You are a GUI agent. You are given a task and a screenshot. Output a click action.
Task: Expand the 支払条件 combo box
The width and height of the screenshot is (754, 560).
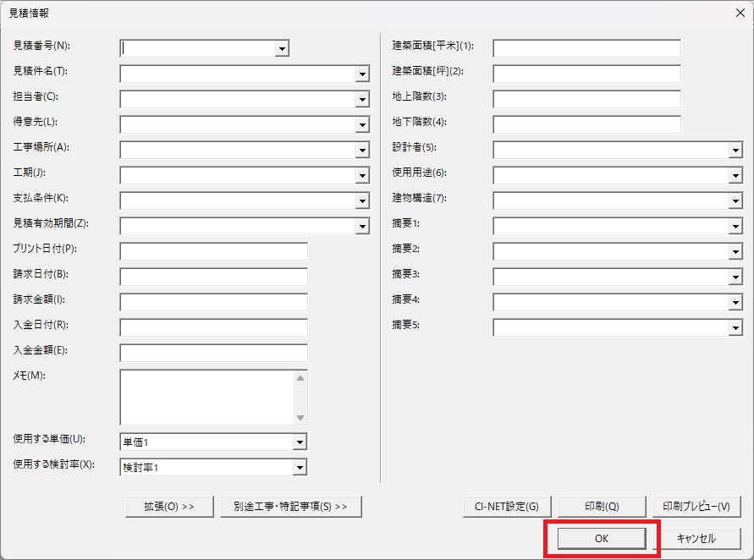tap(361, 200)
